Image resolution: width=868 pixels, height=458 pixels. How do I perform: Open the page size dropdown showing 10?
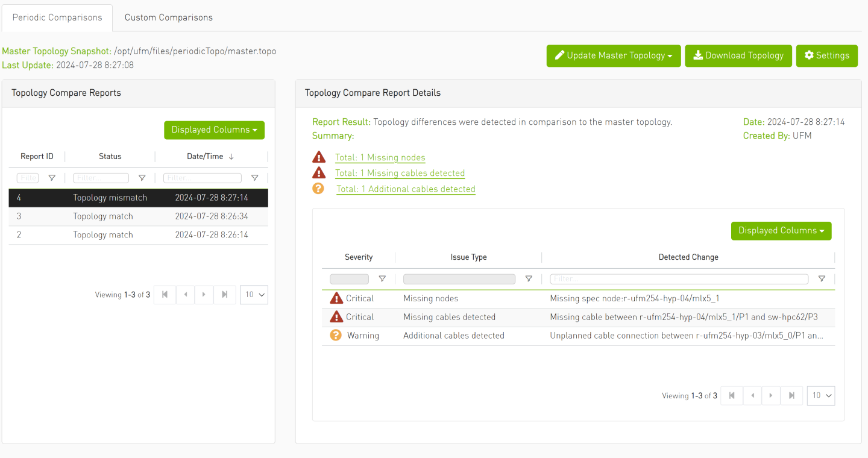tap(254, 295)
